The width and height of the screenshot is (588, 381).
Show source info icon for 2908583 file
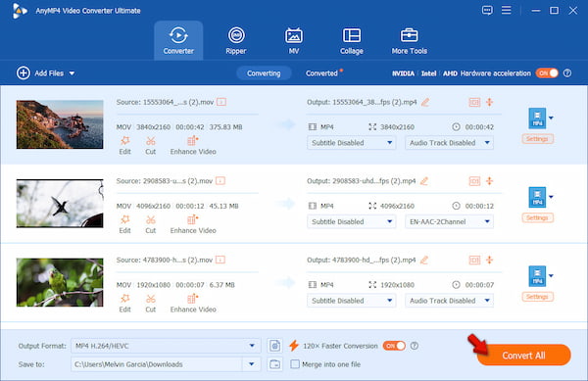pyautogui.click(x=220, y=181)
